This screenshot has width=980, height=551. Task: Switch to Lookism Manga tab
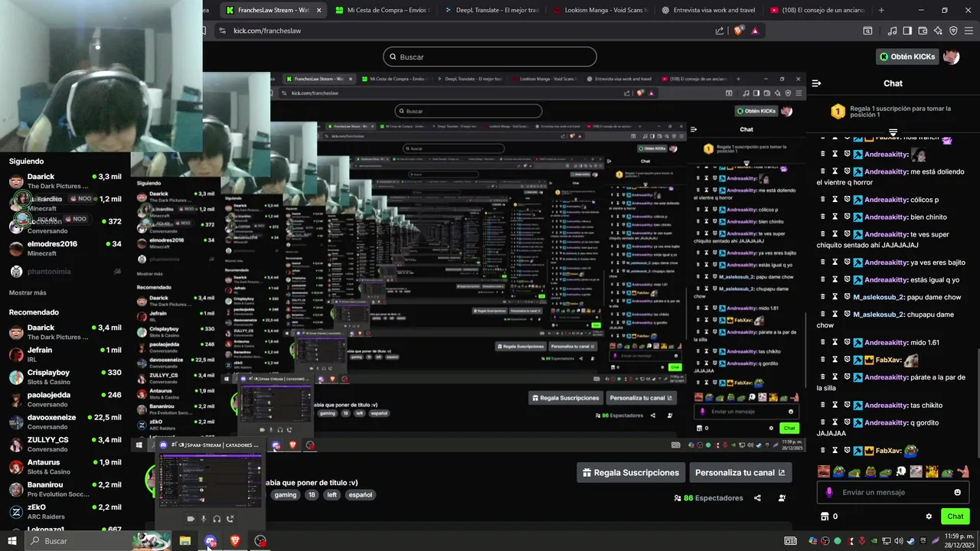tap(600, 10)
